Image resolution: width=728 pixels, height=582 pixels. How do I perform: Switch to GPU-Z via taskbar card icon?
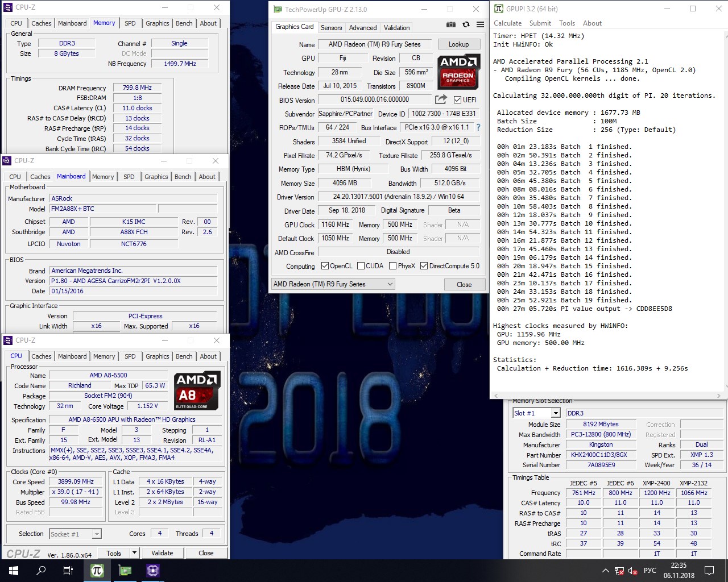point(125,571)
